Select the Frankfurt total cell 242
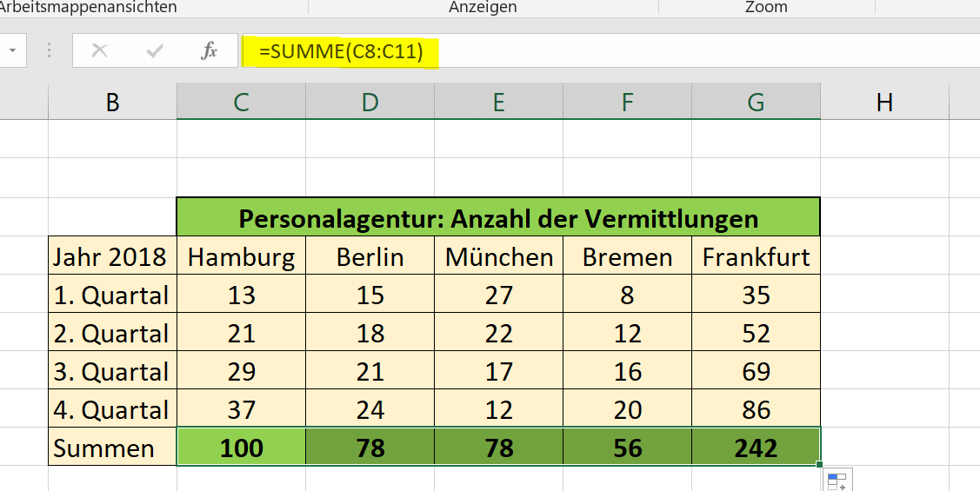The width and height of the screenshot is (980, 491). 757,448
